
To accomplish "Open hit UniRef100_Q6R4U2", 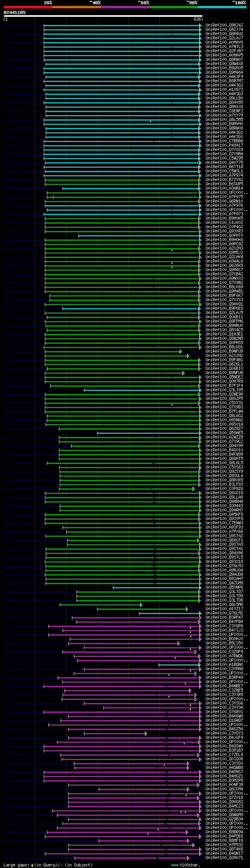I will (x=224, y=34).
